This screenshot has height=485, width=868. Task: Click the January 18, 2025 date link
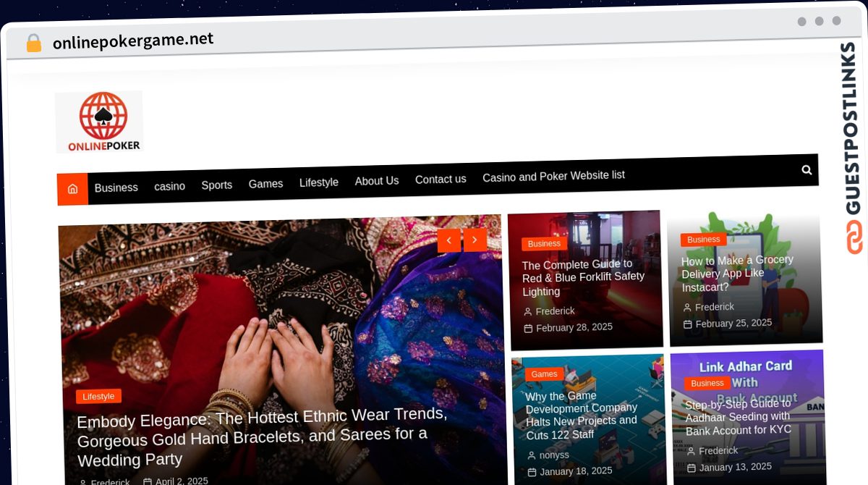click(577, 471)
